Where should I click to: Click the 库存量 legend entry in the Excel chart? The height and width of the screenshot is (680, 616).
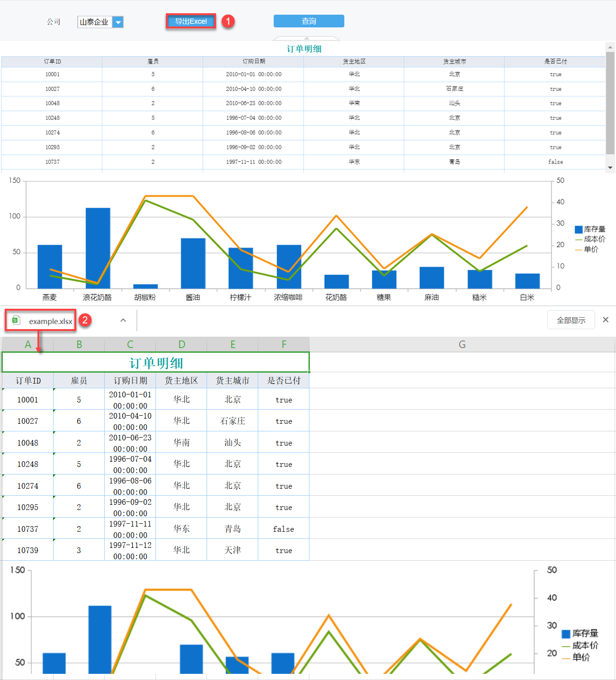[580, 634]
